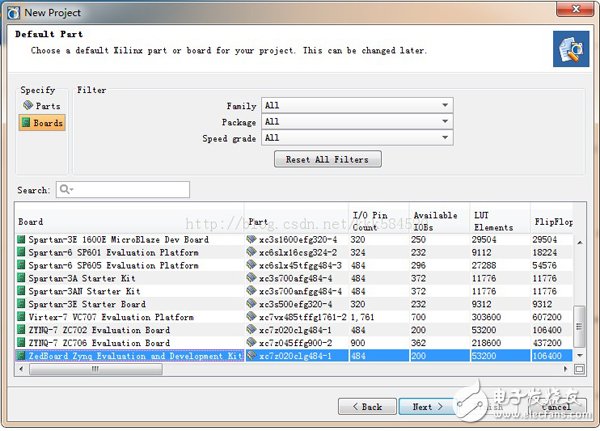The height and width of the screenshot is (431, 600).
Task: Select the Parts option
Action: [x=41, y=106]
